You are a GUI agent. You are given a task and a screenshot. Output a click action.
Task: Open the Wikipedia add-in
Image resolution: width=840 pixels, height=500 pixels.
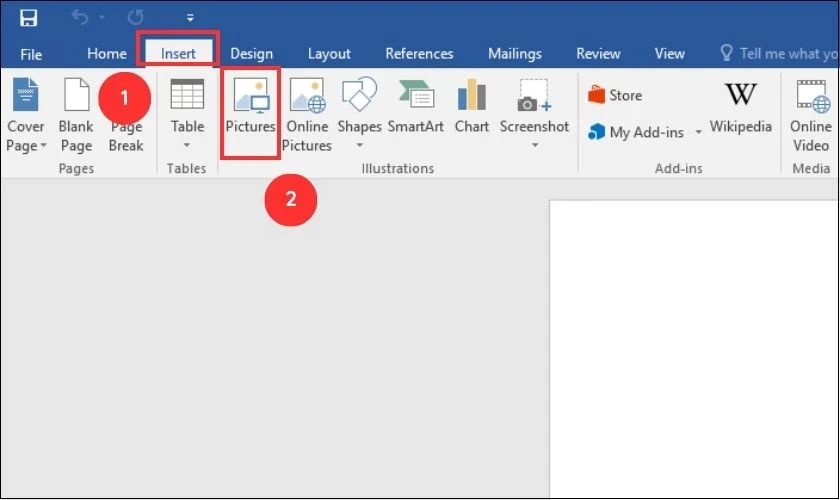[x=740, y=98]
